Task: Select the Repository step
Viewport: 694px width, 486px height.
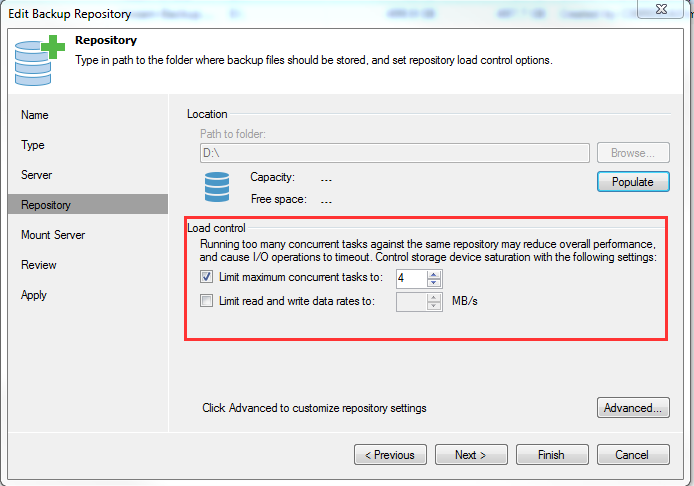Action: 88,204
